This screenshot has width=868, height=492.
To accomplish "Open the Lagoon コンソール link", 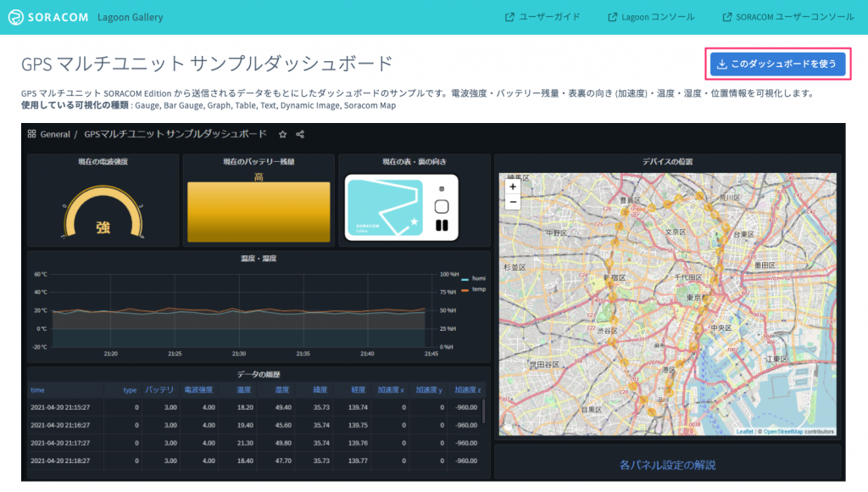I will [651, 17].
